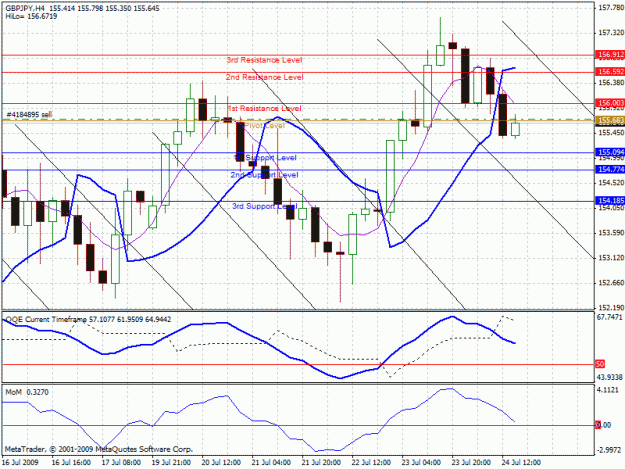Click the 20 Jul 12:00 time label
The image size is (625, 469).
(221, 463)
